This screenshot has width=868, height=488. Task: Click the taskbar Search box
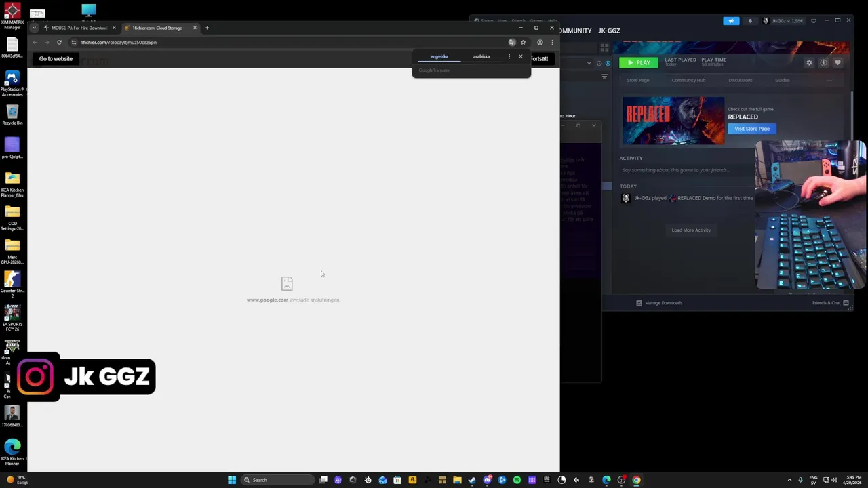[278, 480]
